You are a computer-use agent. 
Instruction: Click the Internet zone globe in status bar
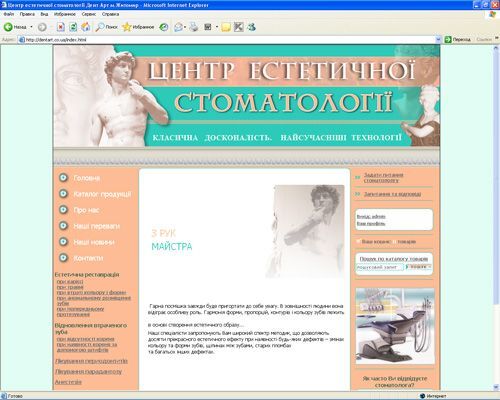pos(423,396)
